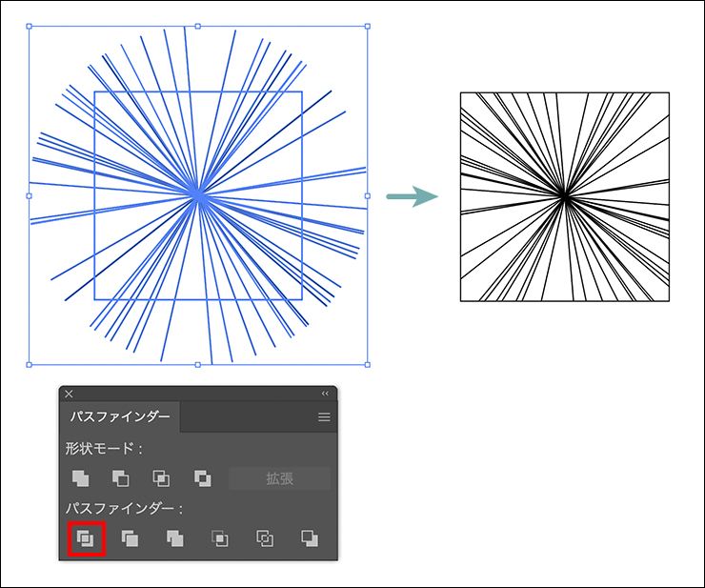Click the Crop pathfinder icon
Image resolution: width=705 pixels, height=588 pixels.
coord(219,538)
